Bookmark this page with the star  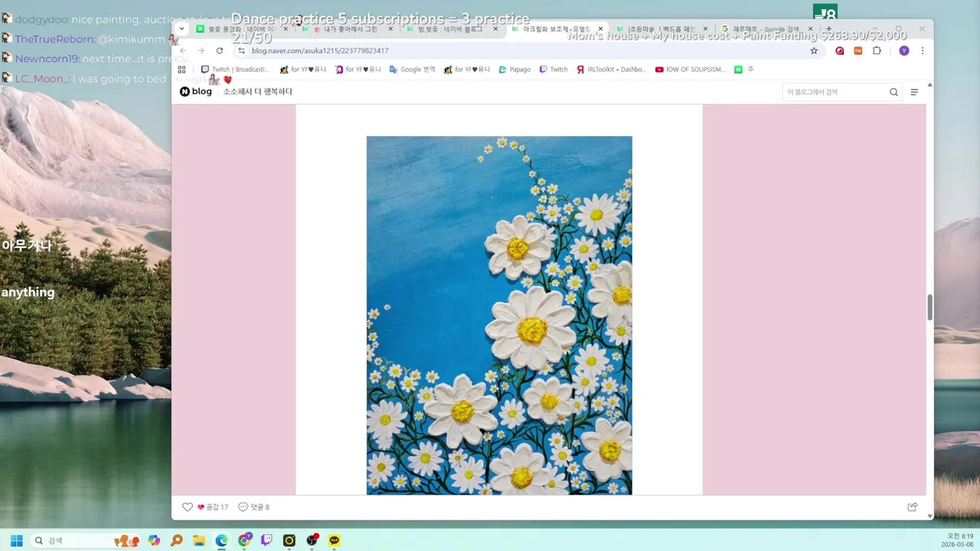(814, 51)
